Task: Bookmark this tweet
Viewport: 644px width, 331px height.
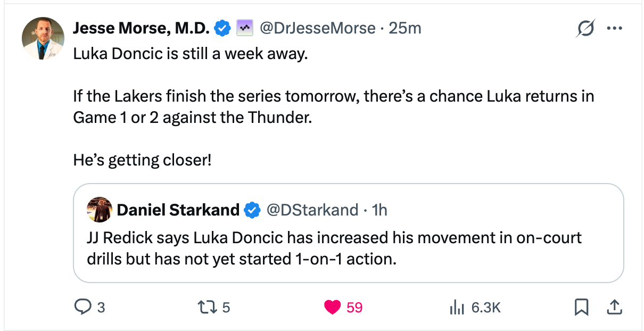Action: 581,307
